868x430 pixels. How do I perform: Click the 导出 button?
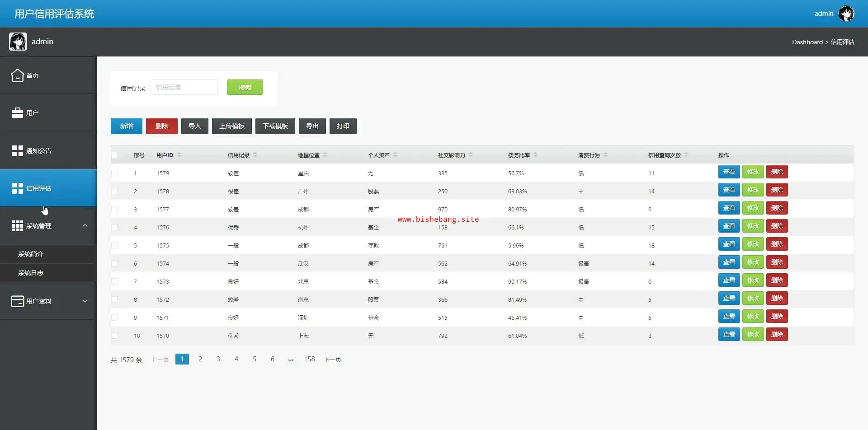[x=312, y=126]
